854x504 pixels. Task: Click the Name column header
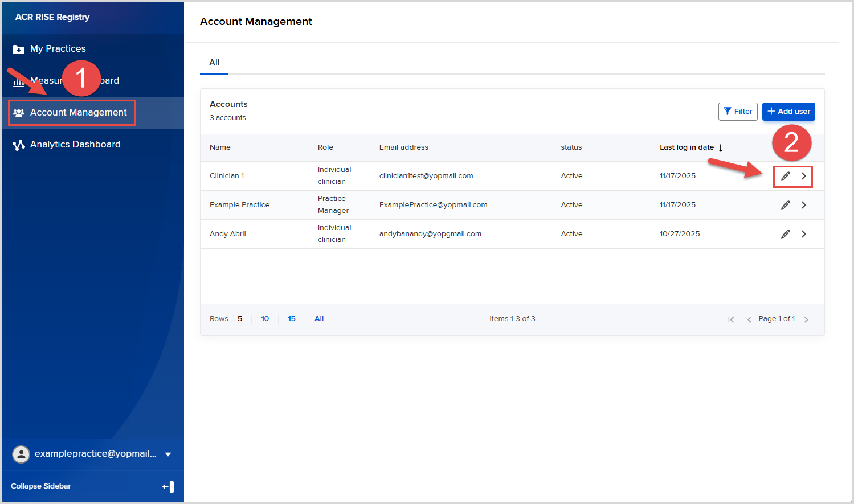pos(220,147)
